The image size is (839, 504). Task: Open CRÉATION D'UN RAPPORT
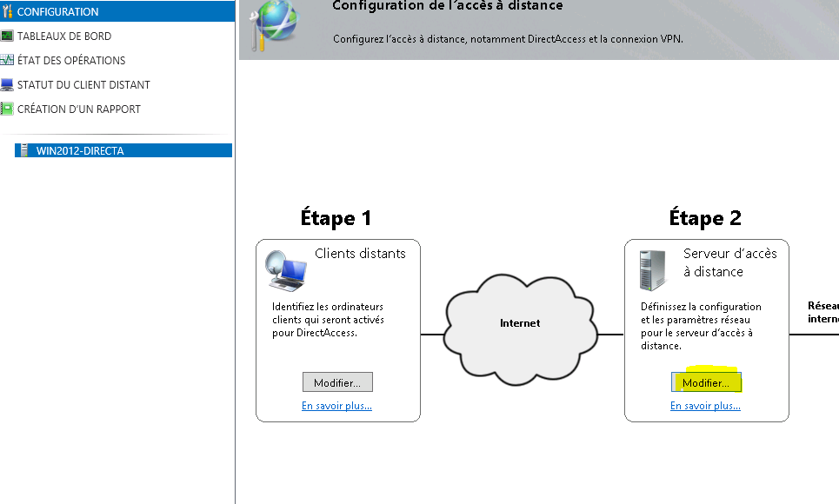coord(78,109)
